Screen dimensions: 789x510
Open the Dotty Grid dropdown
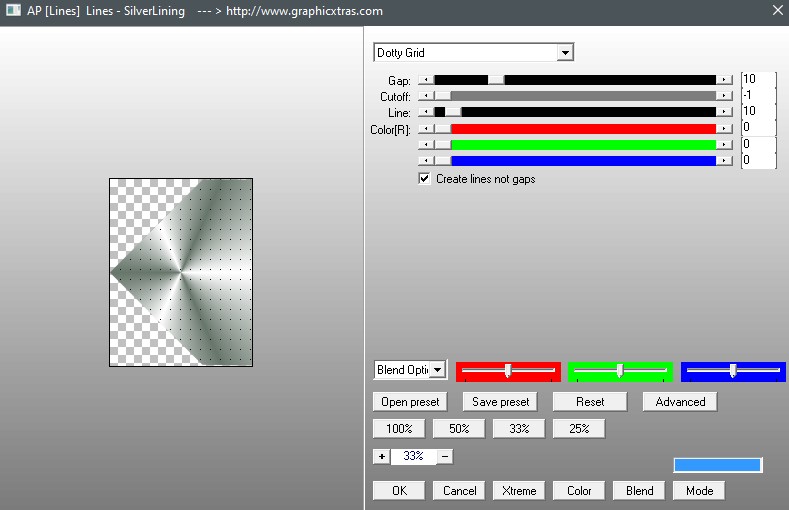point(565,53)
